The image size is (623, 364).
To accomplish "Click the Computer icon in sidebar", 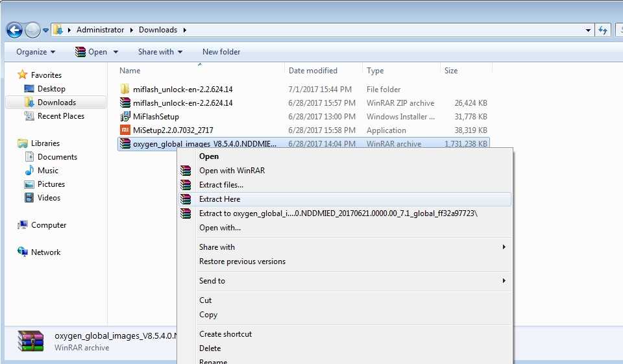I will (x=23, y=225).
